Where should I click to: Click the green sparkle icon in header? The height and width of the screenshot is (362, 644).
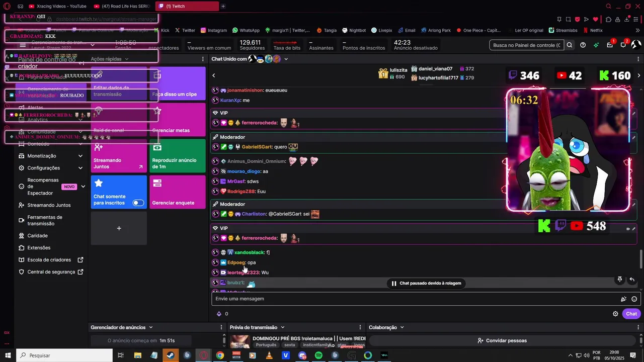(x=596, y=45)
